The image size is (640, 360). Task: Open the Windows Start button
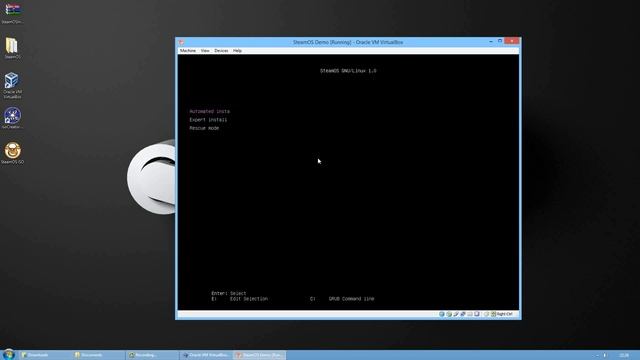[8, 354]
